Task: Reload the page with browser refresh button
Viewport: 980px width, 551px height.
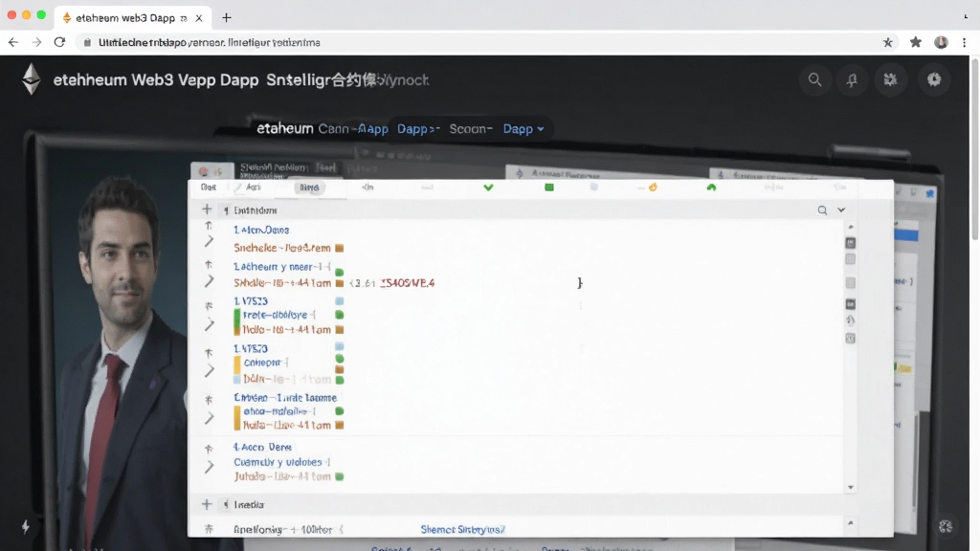Action: tap(59, 42)
